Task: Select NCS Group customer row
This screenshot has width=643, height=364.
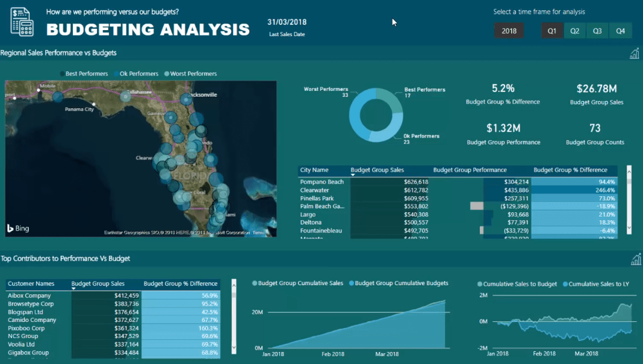Action: click(x=113, y=336)
